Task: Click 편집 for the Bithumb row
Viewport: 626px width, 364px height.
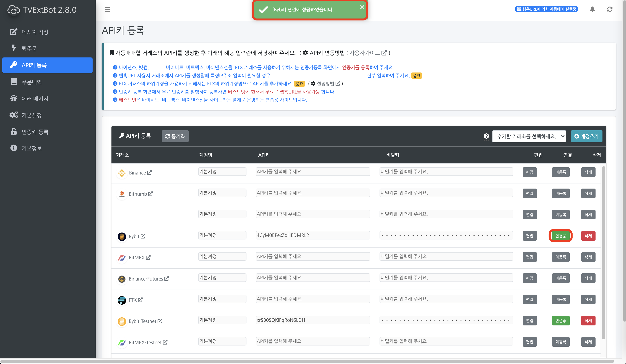Action: tap(530, 193)
